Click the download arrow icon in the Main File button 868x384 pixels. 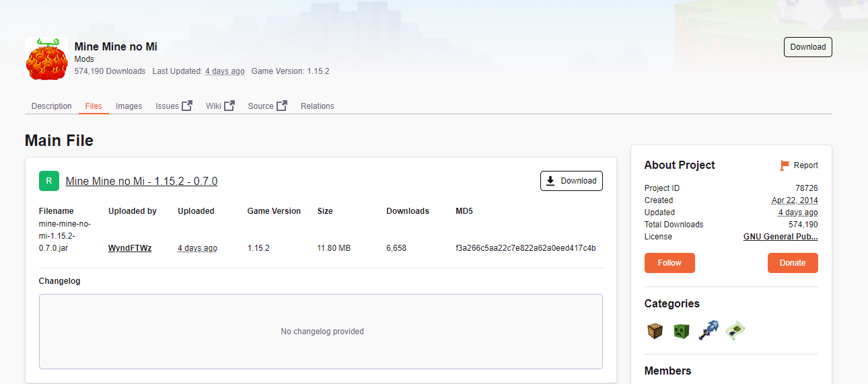tap(550, 181)
